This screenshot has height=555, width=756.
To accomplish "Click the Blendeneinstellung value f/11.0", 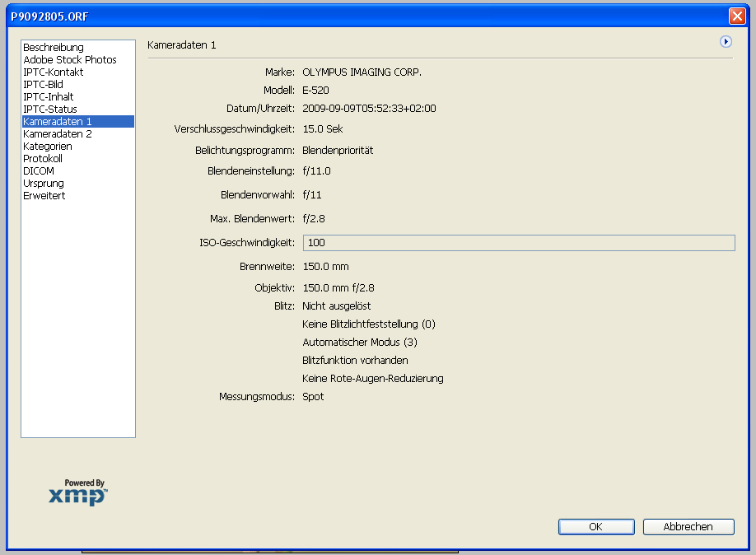I will click(x=317, y=171).
